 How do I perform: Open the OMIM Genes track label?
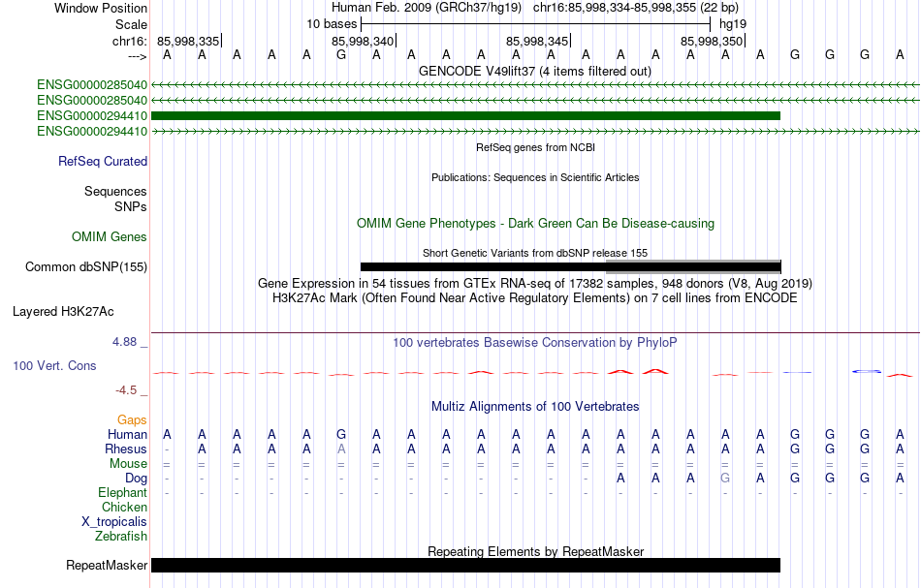click(x=110, y=236)
